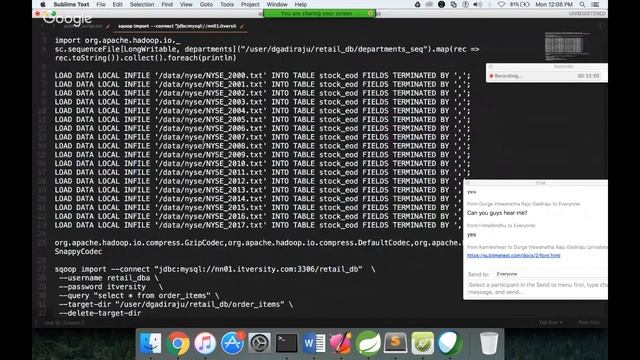This screenshot has height=360, width=640.
Task: Open the Trash in the Dock
Action: (x=489, y=343)
